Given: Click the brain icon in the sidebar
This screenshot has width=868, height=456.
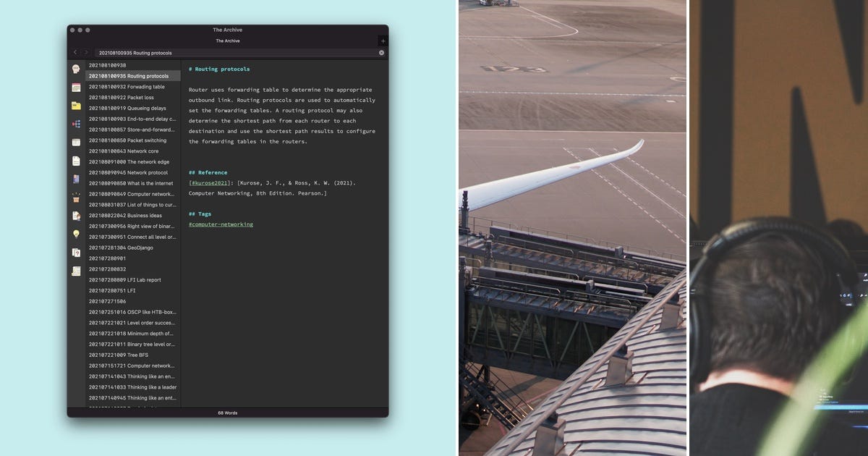Looking at the screenshot, I should click(75, 69).
